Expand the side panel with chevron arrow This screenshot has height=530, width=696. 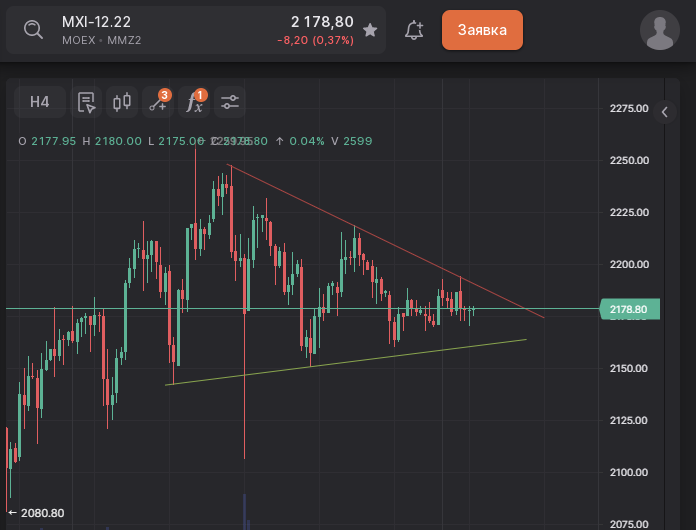click(666, 113)
